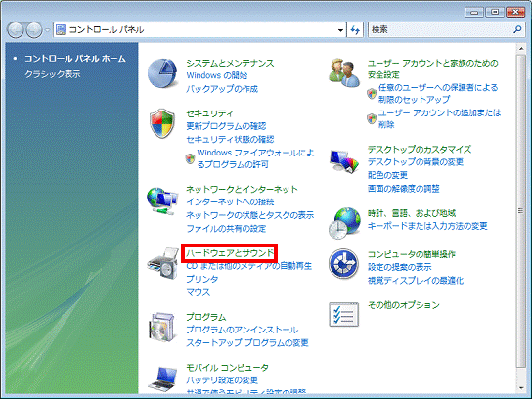Screen dimensions: 532x399
Task: Open the address bar dropdown arrow
Action: tap(340, 30)
